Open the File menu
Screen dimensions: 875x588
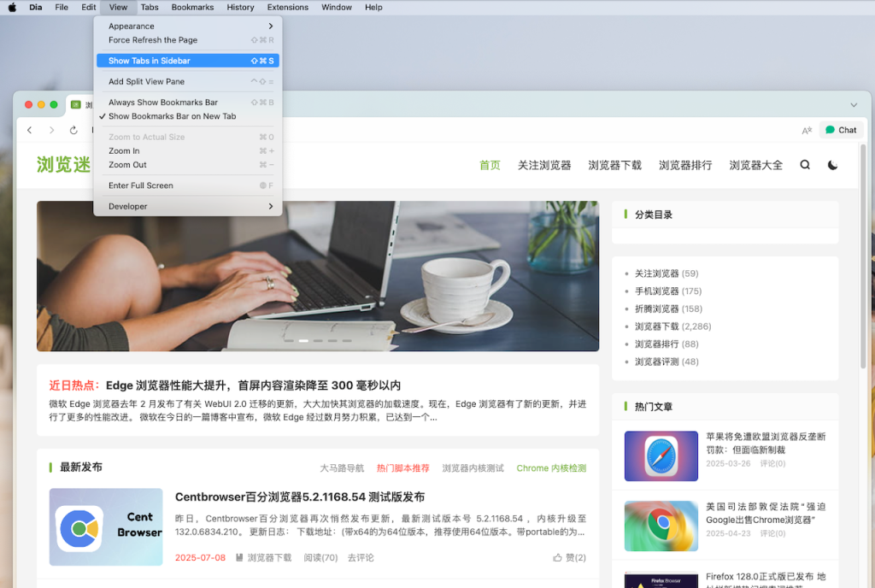click(62, 7)
